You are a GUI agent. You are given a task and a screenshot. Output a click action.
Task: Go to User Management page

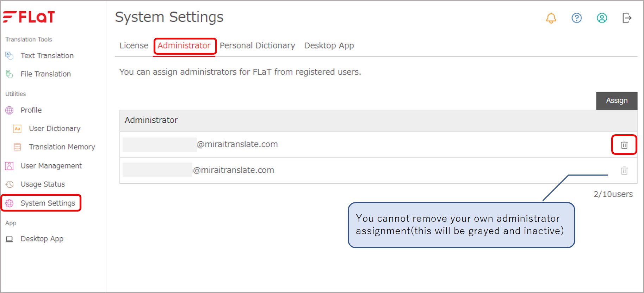point(51,166)
